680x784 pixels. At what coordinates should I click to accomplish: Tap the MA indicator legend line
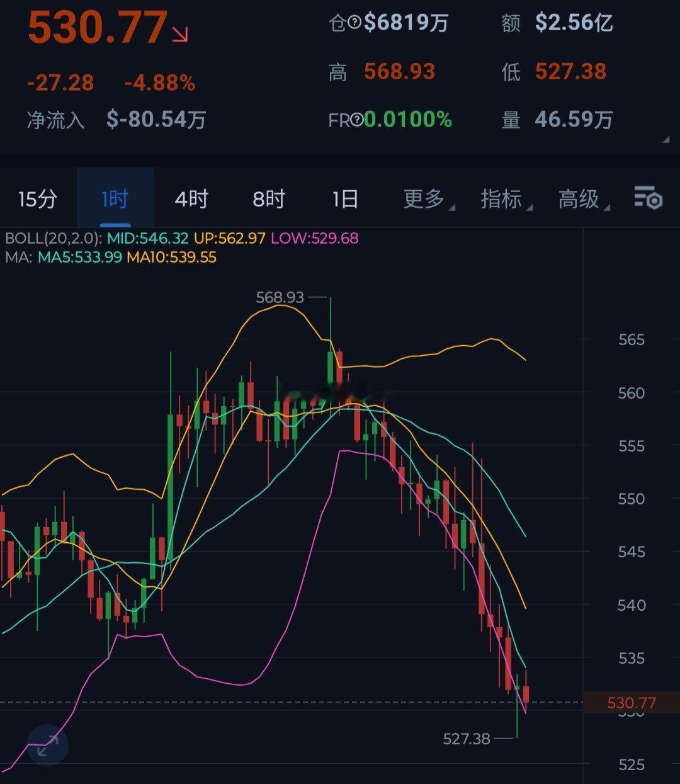111,257
